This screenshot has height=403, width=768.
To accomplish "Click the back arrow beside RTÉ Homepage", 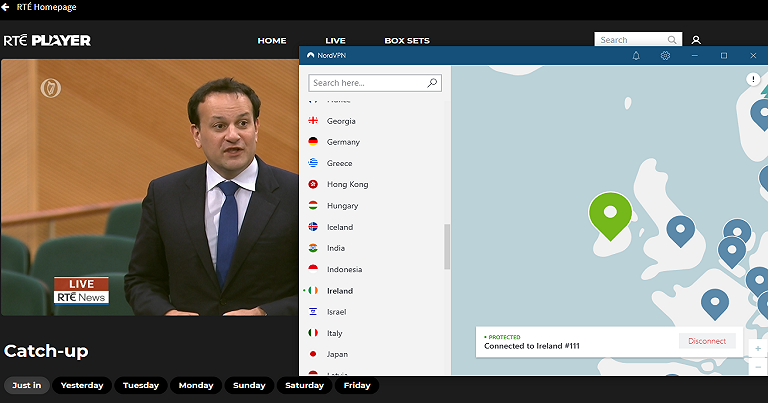I will [5, 7].
